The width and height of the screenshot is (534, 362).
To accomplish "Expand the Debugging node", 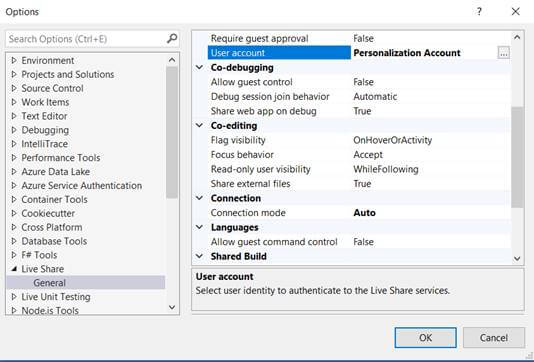I will coord(14,130).
